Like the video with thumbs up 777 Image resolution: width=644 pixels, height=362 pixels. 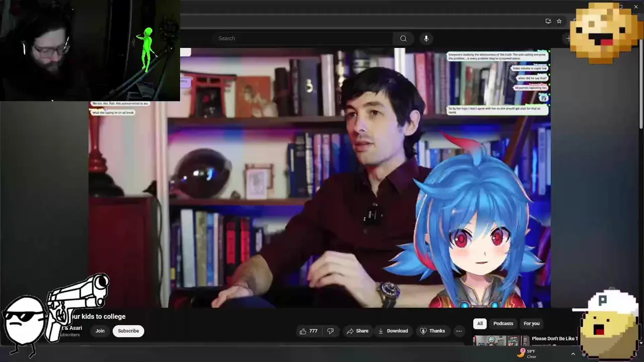(308, 331)
